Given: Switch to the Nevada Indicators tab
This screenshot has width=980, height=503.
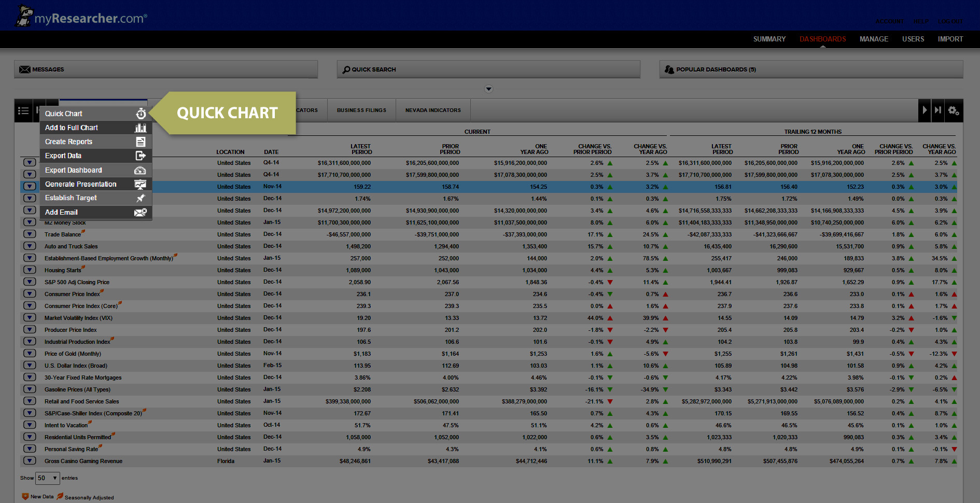Looking at the screenshot, I should [x=433, y=110].
